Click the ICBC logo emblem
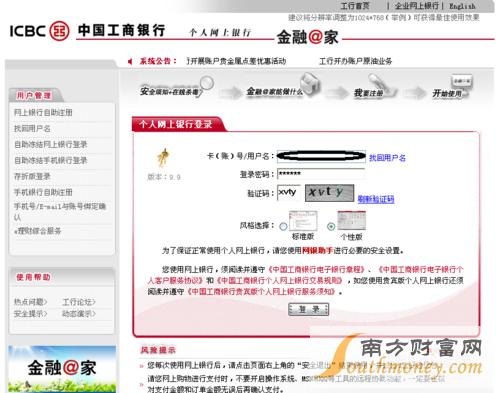Image resolution: width=500 pixels, height=393 pixels. [x=59, y=31]
